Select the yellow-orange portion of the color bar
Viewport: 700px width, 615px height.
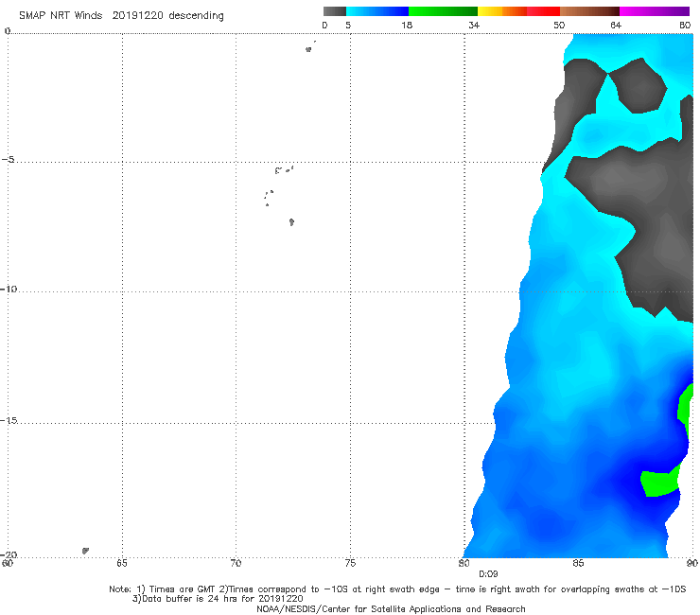[501, 11]
